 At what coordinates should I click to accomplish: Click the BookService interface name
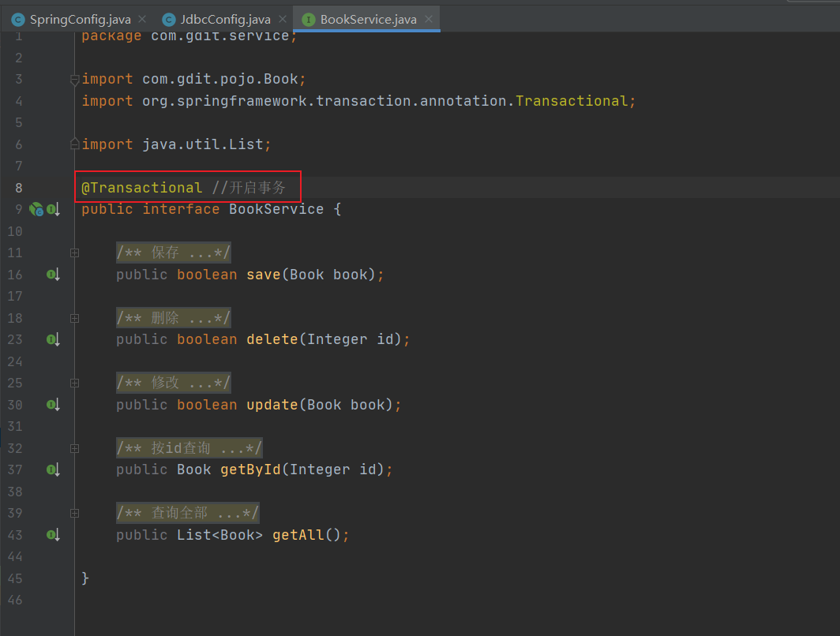(x=276, y=209)
